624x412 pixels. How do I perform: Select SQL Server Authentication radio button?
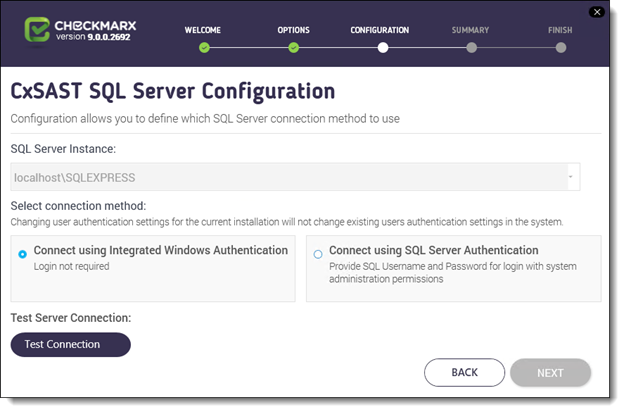click(x=318, y=254)
